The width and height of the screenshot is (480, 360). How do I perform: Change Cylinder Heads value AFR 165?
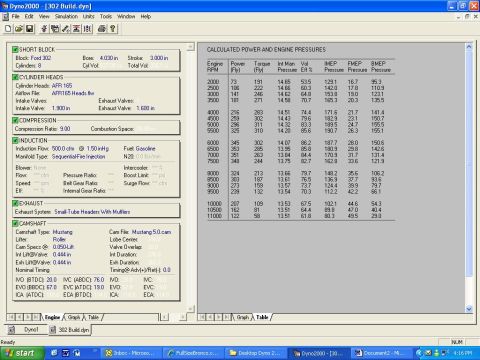(x=62, y=86)
